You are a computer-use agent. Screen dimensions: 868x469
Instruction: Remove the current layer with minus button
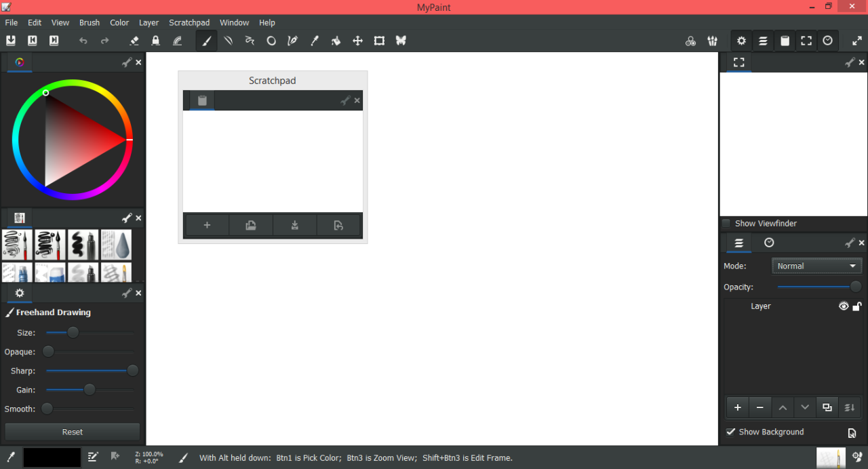pos(760,407)
